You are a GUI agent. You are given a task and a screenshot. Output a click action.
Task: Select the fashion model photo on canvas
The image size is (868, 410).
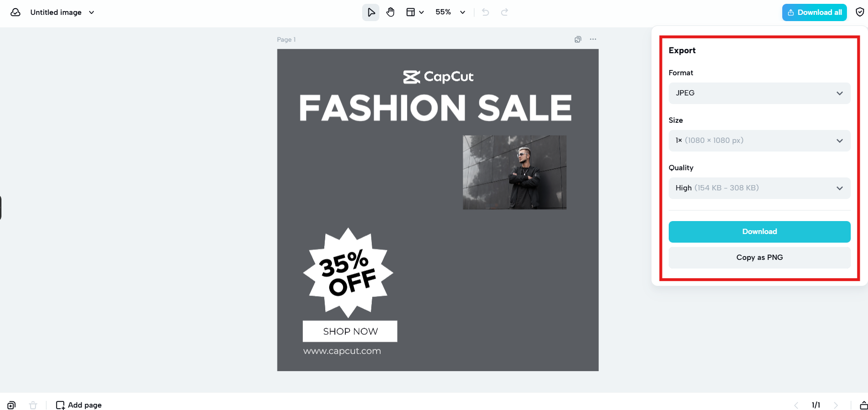pyautogui.click(x=514, y=172)
